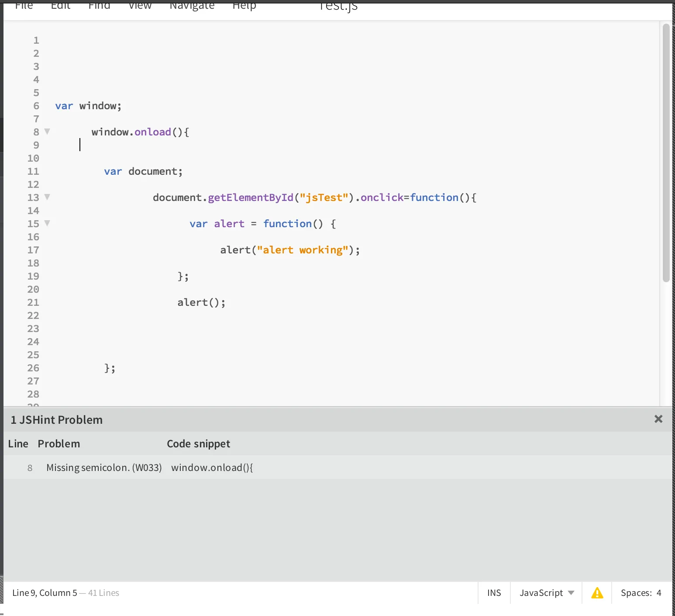Click the Line 9, Column 5 cursor status
675x616 pixels.
[45, 593]
